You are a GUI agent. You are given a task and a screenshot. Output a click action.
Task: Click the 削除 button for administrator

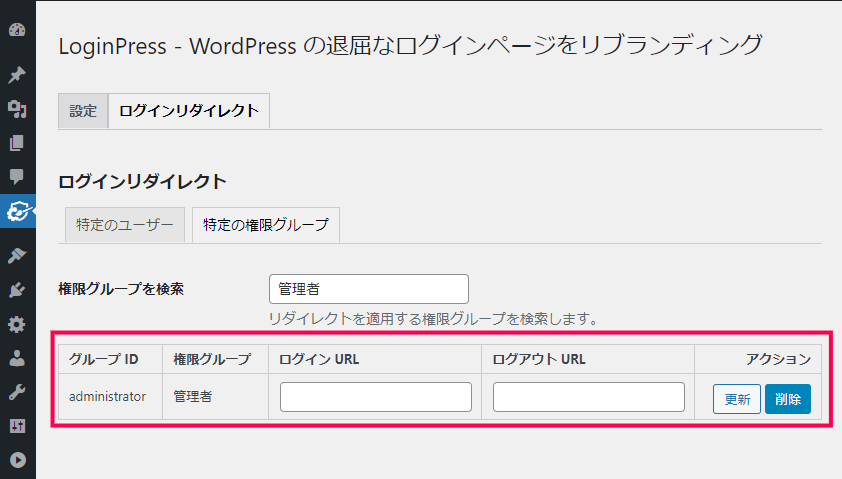coord(788,399)
